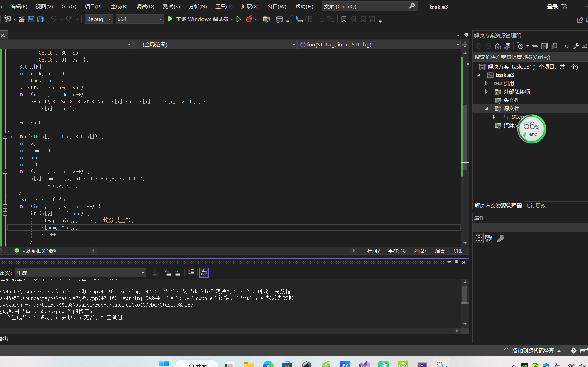Click the bookmark icon in the toolbar
The height and width of the screenshot is (367, 588).
coord(344,19)
